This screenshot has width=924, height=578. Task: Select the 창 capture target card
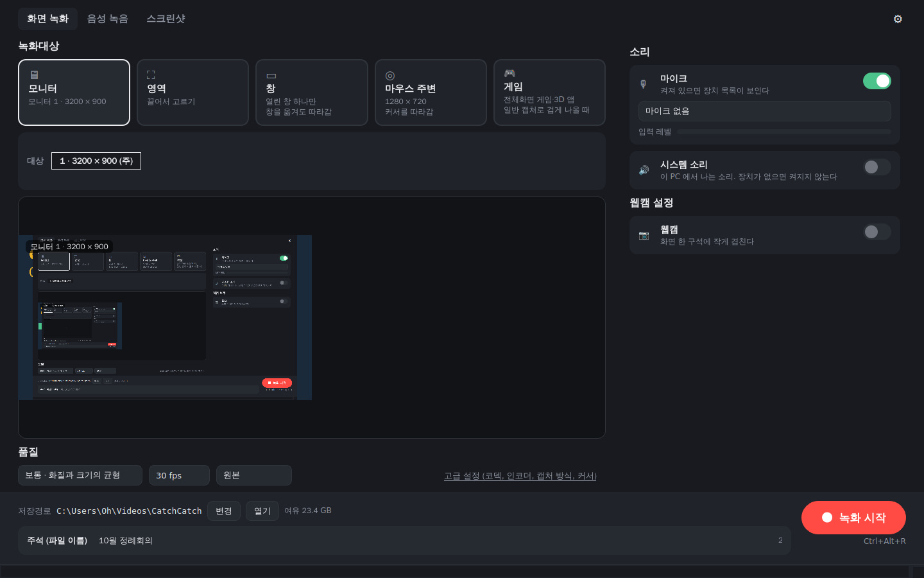312,92
